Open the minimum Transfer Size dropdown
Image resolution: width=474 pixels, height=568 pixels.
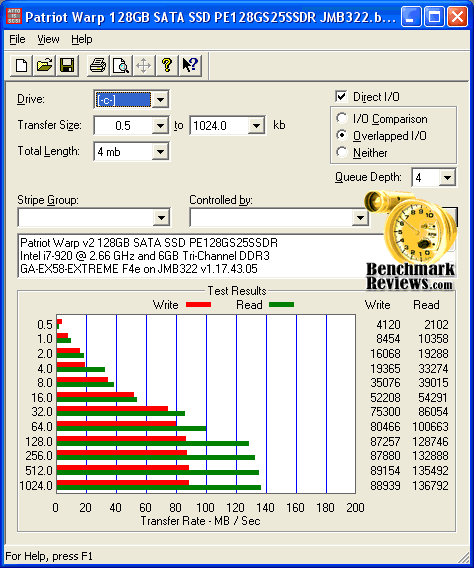[x=160, y=126]
